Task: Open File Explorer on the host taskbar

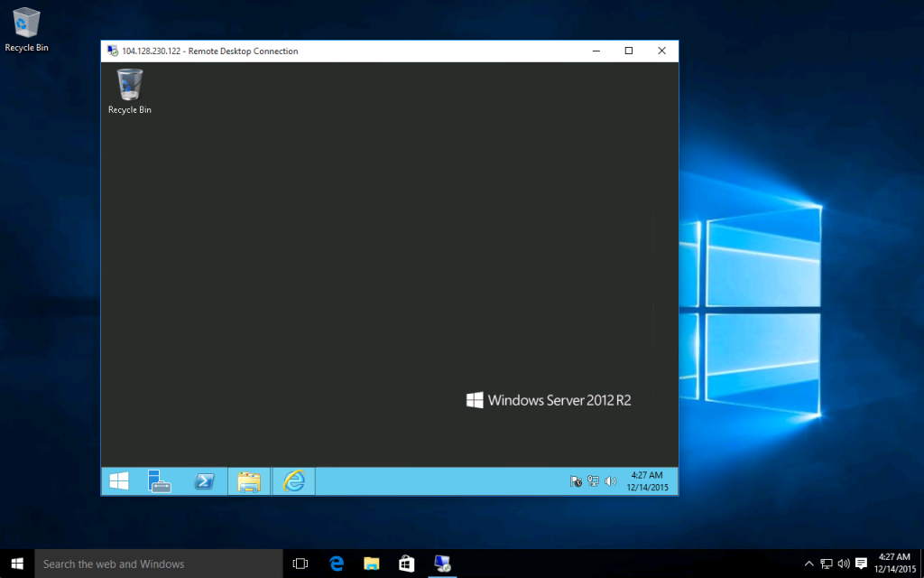Action: pyautogui.click(x=371, y=563)
